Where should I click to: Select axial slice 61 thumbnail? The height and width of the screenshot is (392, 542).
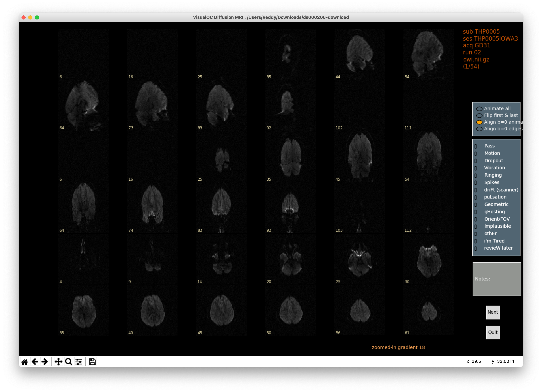[x=429, y=310]
